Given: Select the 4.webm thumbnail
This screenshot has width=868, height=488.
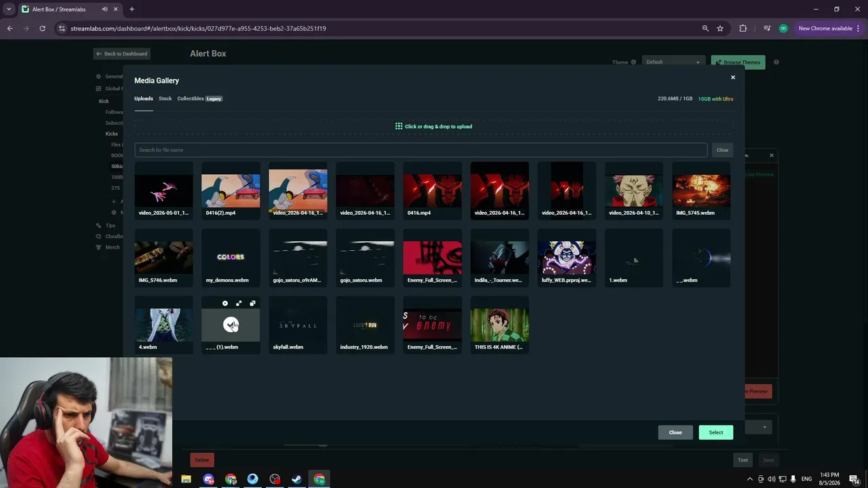Looking at the screenshot, I should [163, 325].
